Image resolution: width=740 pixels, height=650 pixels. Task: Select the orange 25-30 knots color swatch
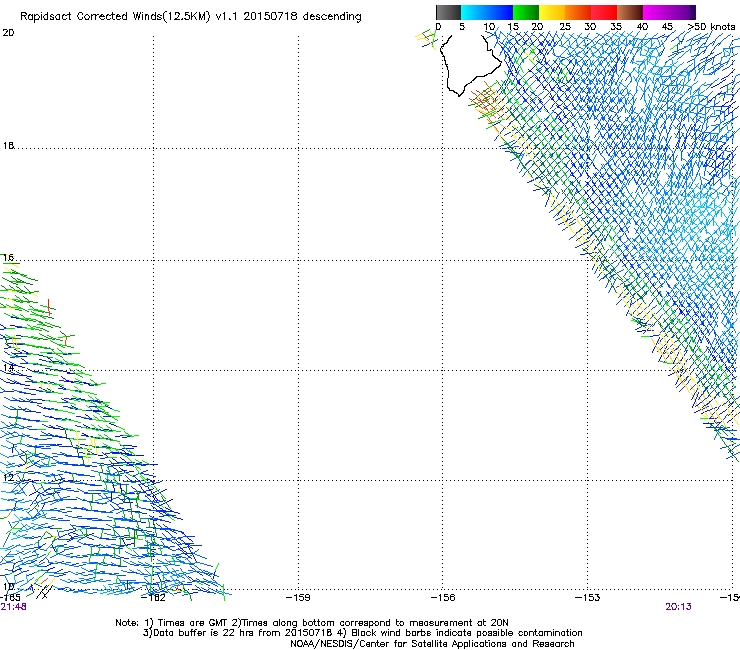pos(578,12)
